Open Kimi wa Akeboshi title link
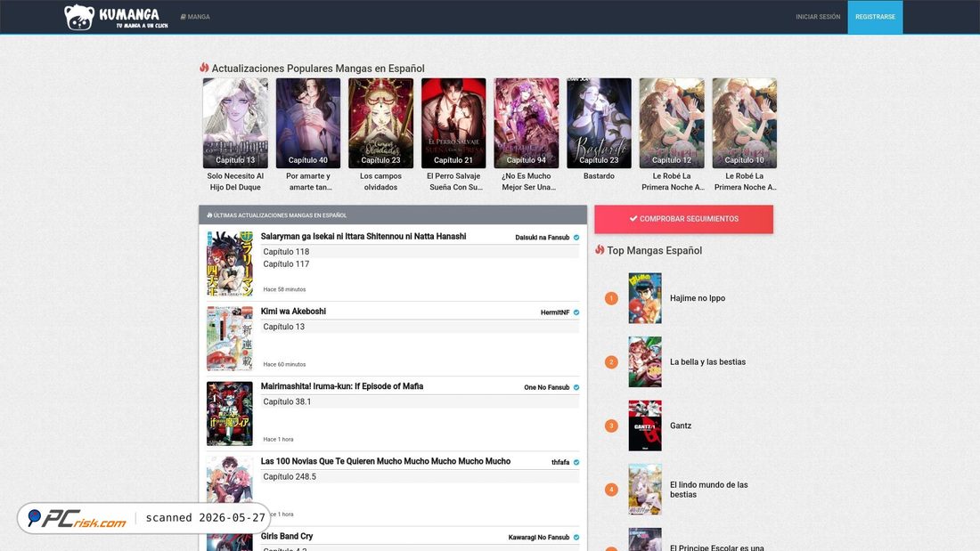The height and width of the screenshot is (551, 980). pyautogui.click(x=293, y=312)
